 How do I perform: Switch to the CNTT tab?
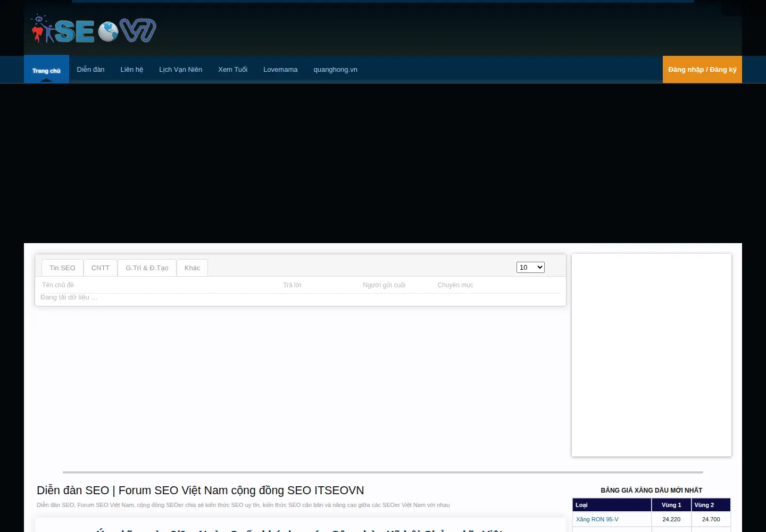101,268
